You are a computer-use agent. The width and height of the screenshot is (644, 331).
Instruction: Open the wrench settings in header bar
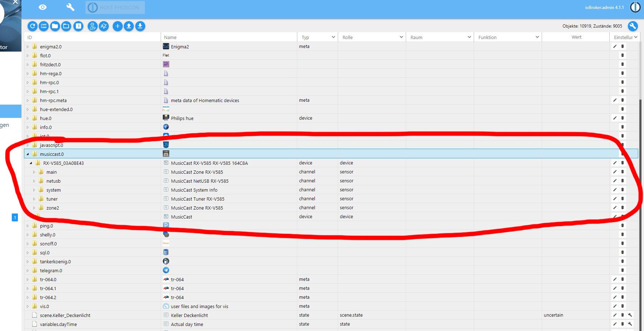click(70, 7)
